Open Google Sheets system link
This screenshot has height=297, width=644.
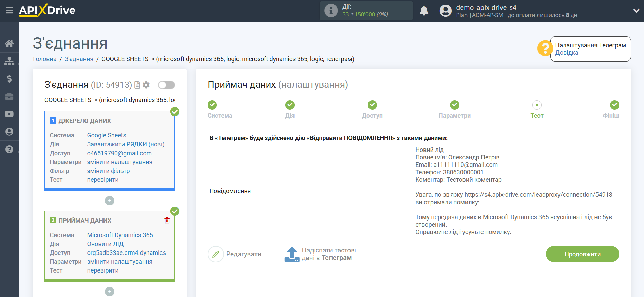107,135
